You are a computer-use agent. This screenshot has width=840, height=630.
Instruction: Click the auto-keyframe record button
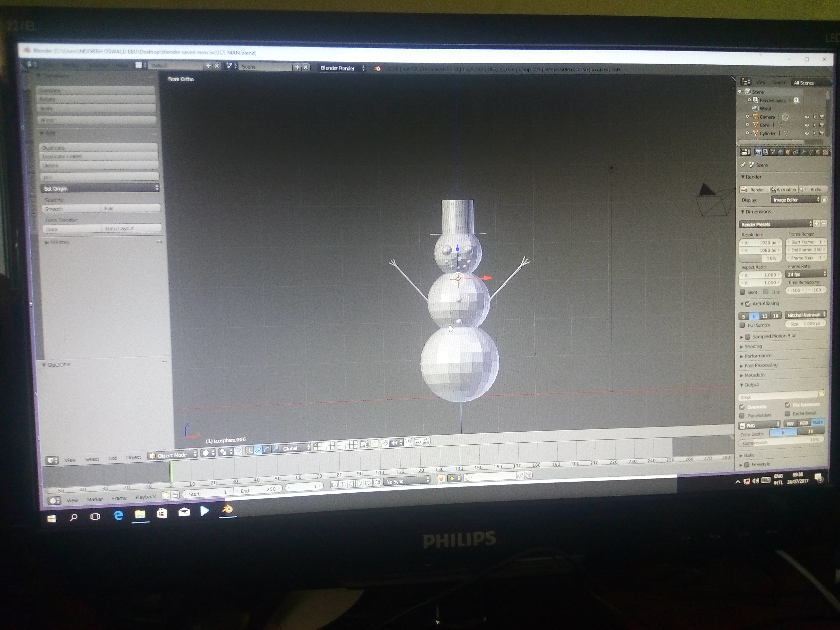tap(441, 478)
